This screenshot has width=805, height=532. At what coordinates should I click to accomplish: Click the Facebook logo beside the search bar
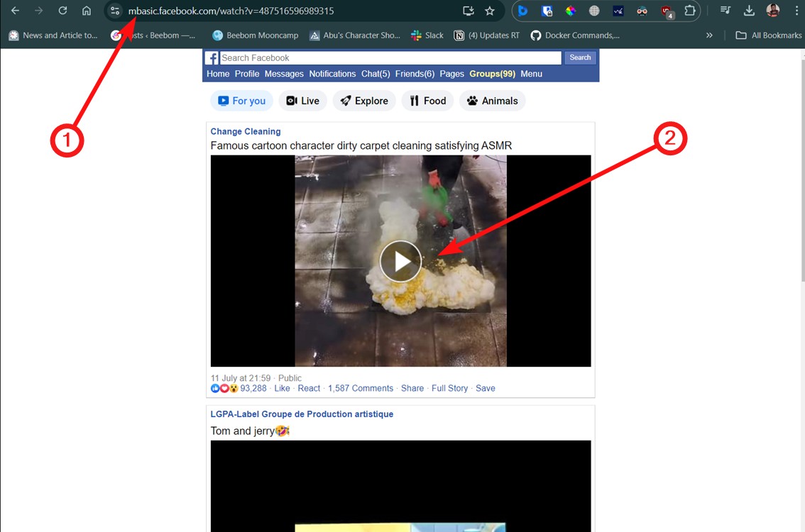point(211,57)
